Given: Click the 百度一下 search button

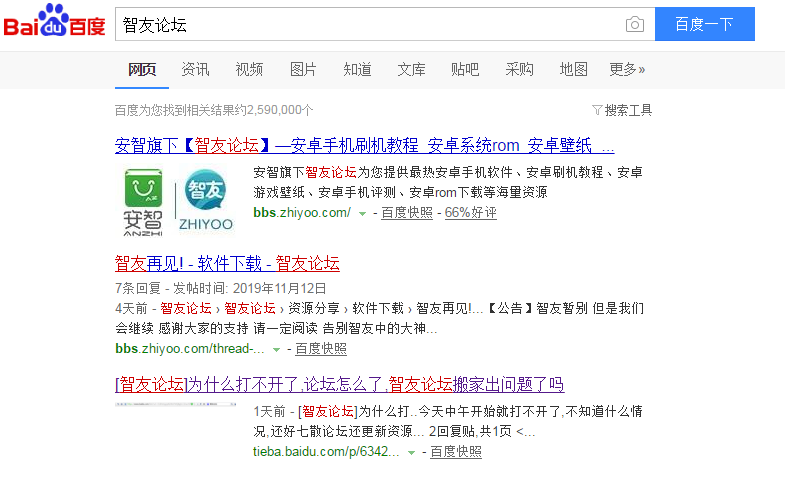Looking at the screenshot, I should tap(704, 24).
